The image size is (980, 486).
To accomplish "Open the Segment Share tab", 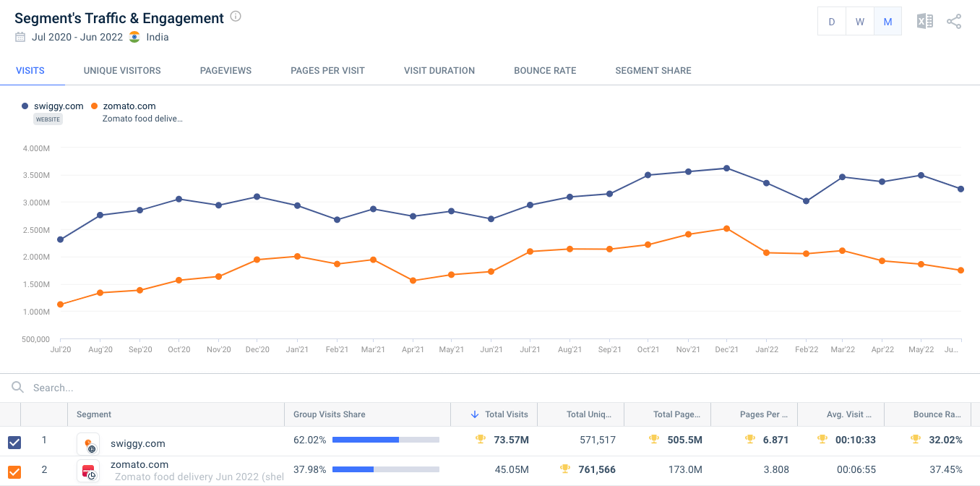I will [653, 70].
